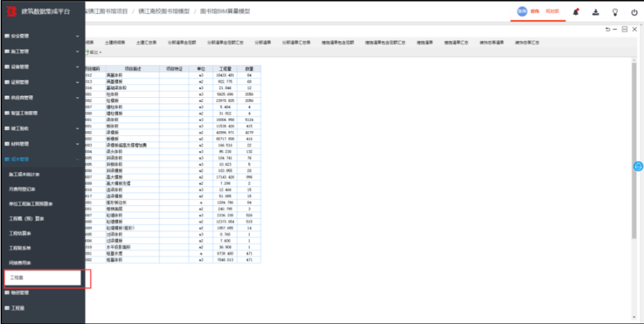Switch to the 土建汇总表 tab
The width and height of the screenshot is (644, 324).
click(146, 42)
